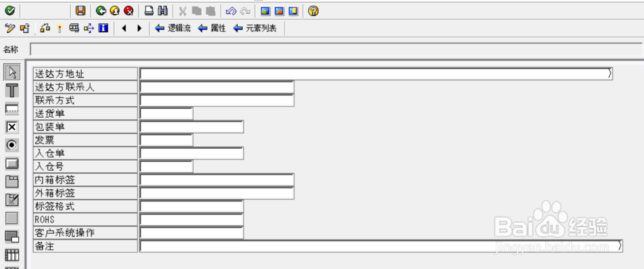This screenshot has width=644, height=269.
Task: Open 逻辑流 flow logic
Action: (173, 28)
